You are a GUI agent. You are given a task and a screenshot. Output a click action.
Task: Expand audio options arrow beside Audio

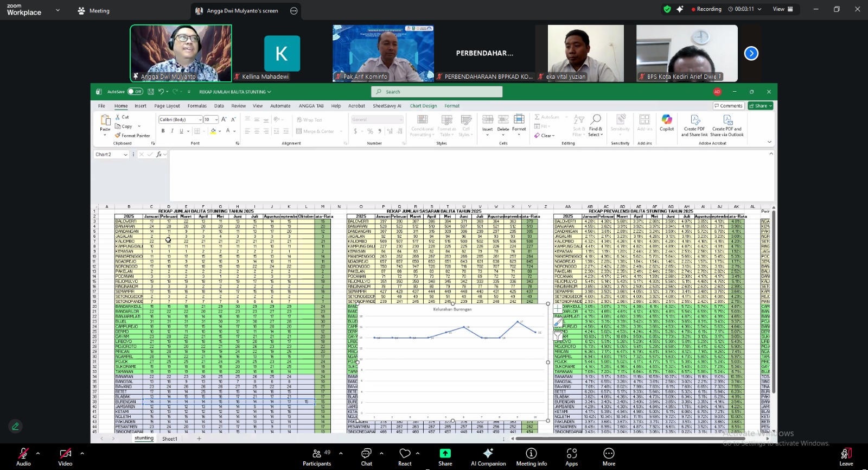tap(38, 453)
